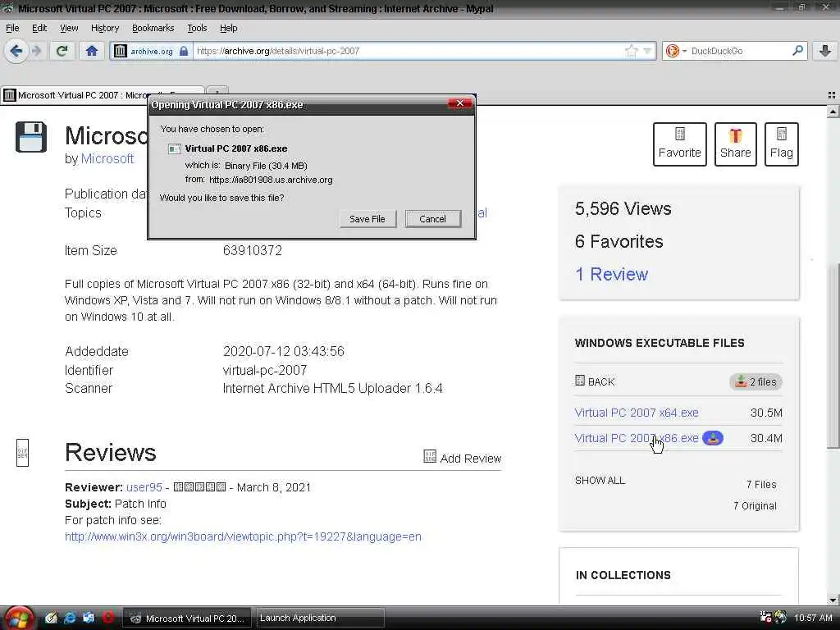Click the search magnifier icon
The image size is (840, 630).
(x=797, y=50)
